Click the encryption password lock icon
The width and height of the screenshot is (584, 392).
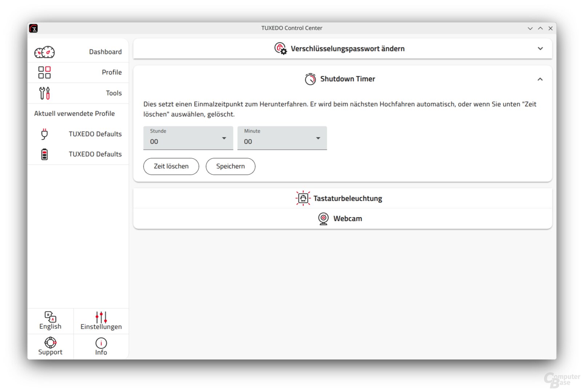click(280, 48)
